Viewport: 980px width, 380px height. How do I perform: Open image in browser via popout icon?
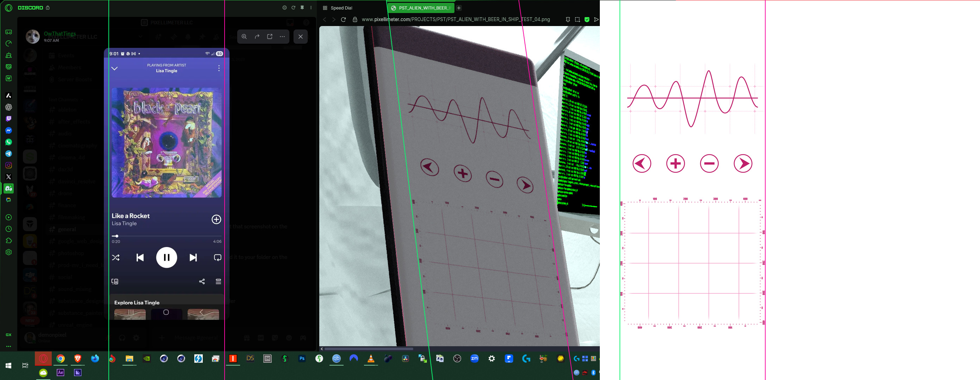tap(270, 37)
